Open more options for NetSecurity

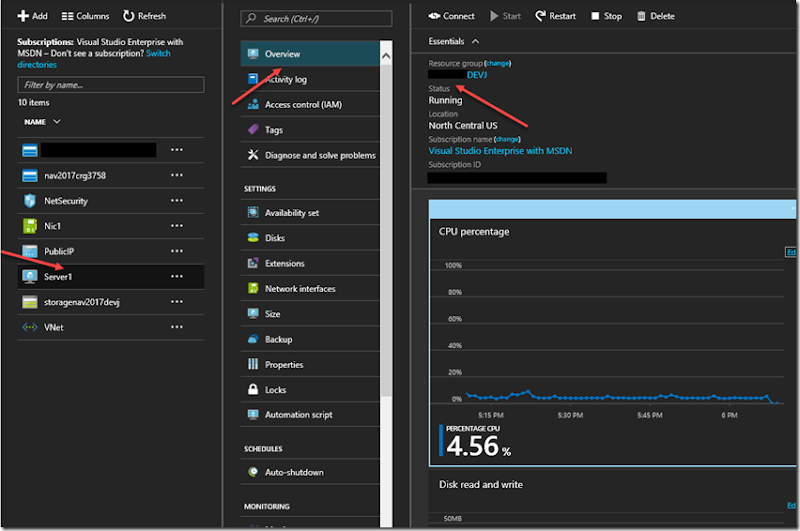177,200
